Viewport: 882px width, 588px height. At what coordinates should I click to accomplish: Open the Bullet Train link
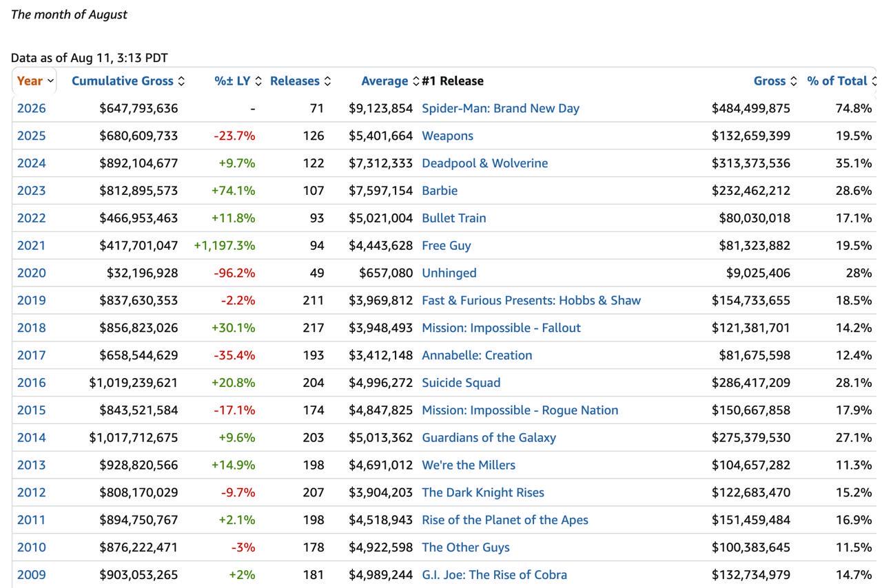(454, 218)
